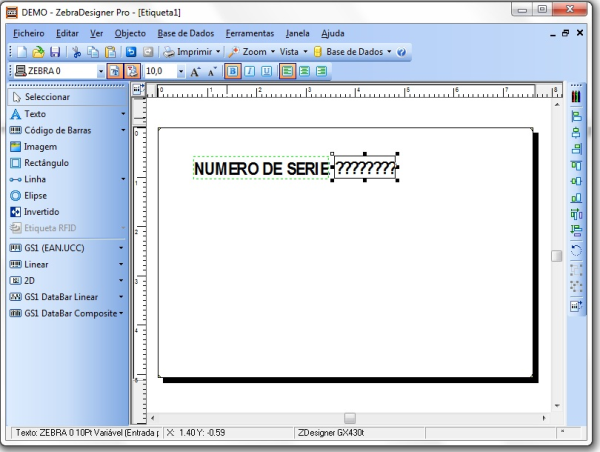Click the Cut scissors icon
The height and width of the screenshot is (452, 600).
76,51
